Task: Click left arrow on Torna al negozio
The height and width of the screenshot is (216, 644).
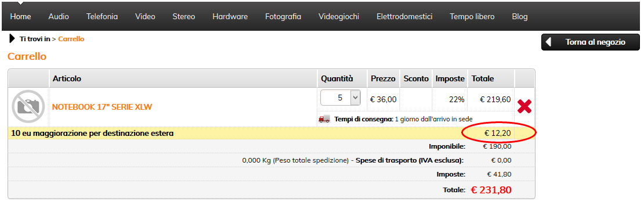Action: (x=549, y=42)
